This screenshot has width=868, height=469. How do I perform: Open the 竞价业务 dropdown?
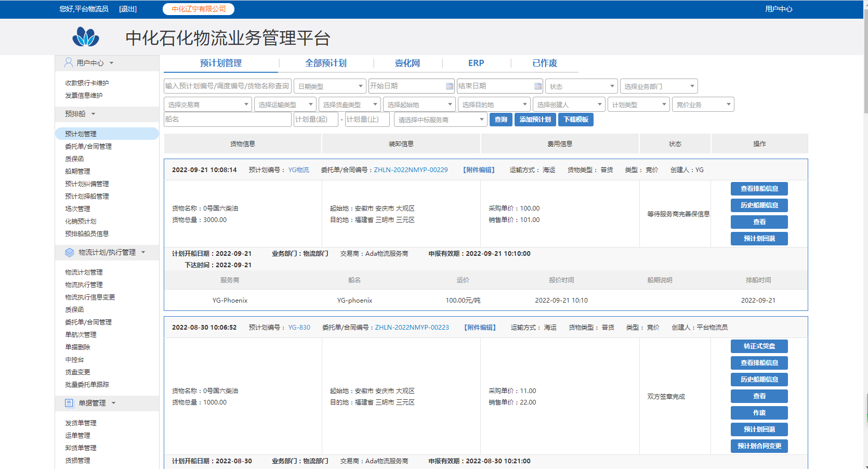click(703, 105)
